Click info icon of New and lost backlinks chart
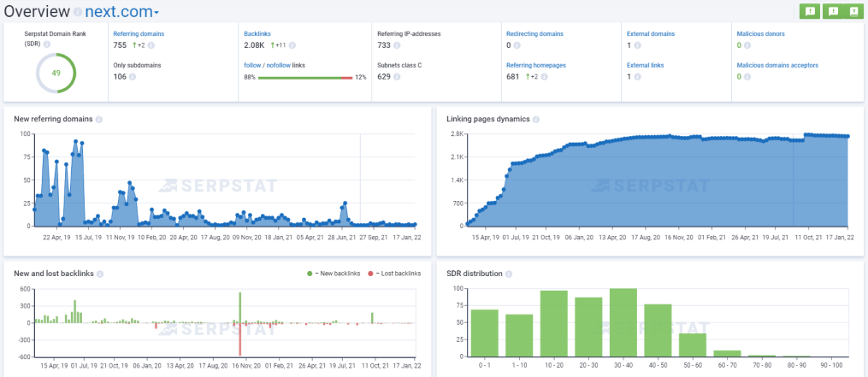Image resolution: width=868 pixels, height=377 pixels. pyautogui.click(x=100, y=274)
